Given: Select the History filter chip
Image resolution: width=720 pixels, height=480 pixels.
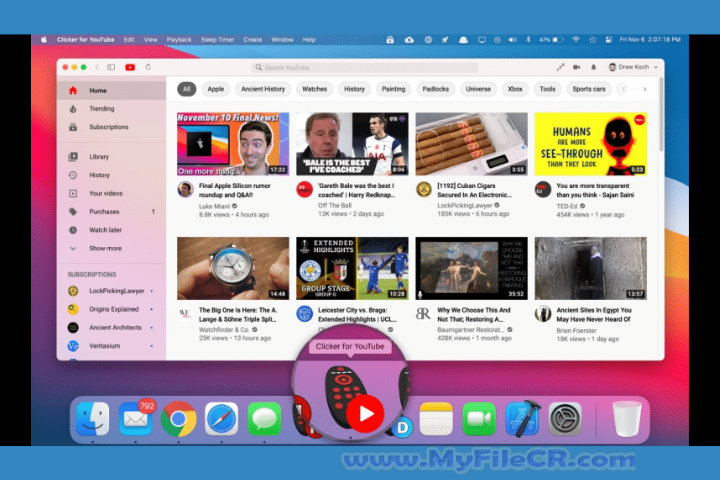Looking at the screenshot, I should [354, 89].
